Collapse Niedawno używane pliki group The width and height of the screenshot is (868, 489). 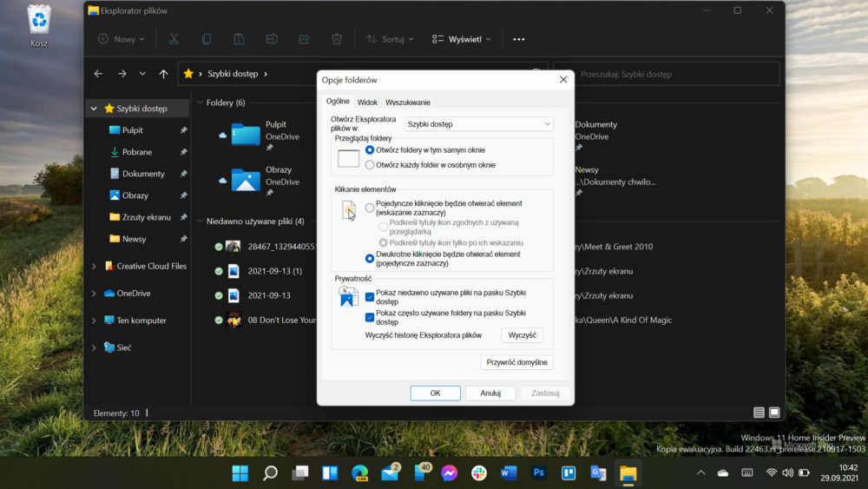201,221
